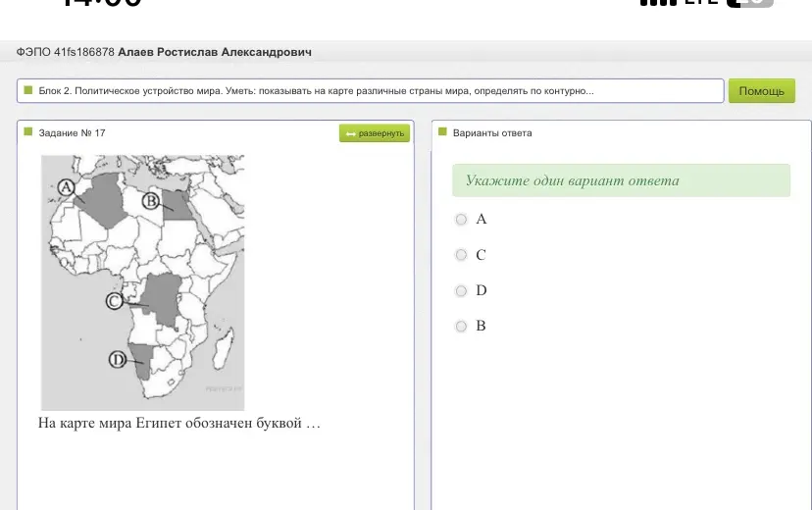Click the student name Алаев Ростислав Александрович
Image resolution: width=812 pixels, height=510 pixels.
coord(215,52)
